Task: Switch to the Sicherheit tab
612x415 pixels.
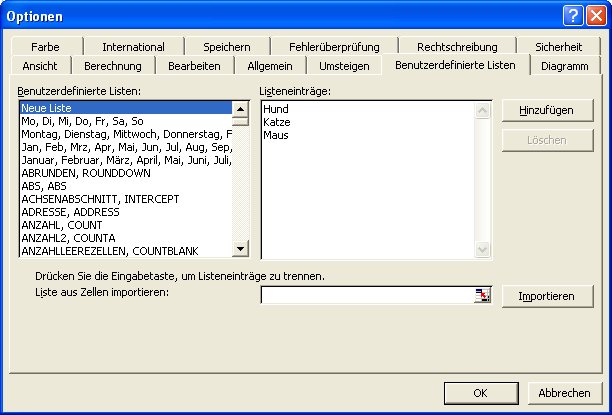Action: point(558,47)
